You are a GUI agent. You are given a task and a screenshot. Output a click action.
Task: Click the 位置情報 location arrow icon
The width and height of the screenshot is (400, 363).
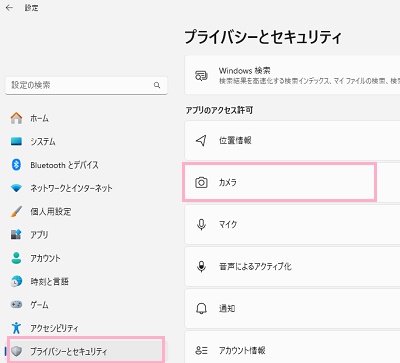point(201,140)
